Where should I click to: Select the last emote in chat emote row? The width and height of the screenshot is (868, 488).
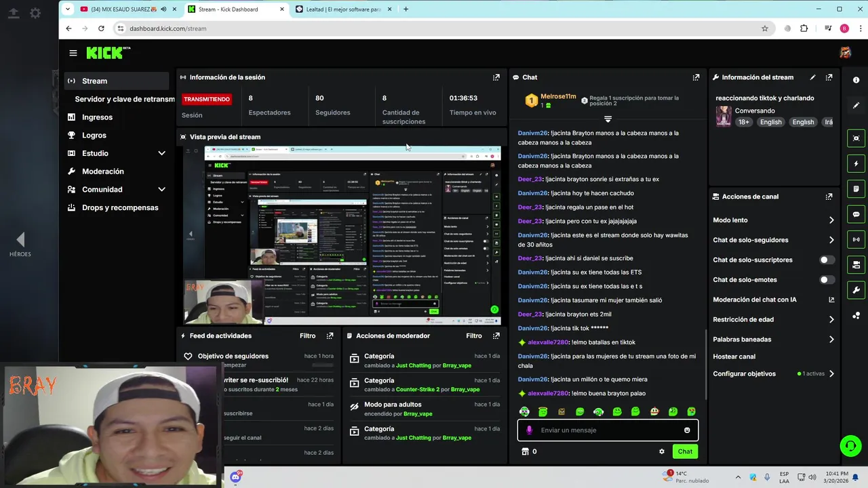691,411
